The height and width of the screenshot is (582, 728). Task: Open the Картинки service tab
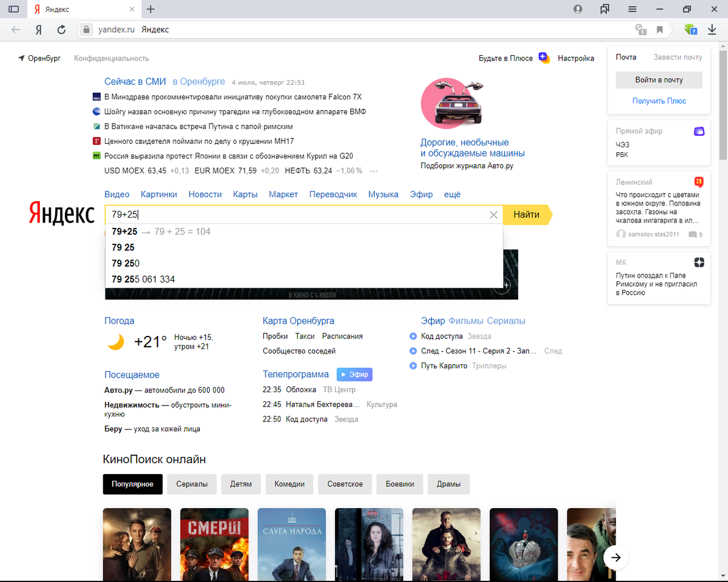(x=159, y=194)
